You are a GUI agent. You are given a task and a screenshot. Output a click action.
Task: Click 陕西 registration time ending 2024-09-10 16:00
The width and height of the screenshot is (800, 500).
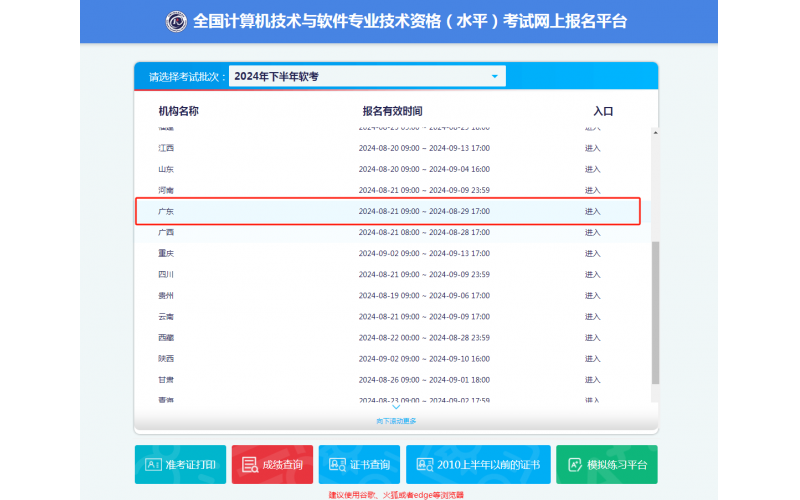point(424,359)
